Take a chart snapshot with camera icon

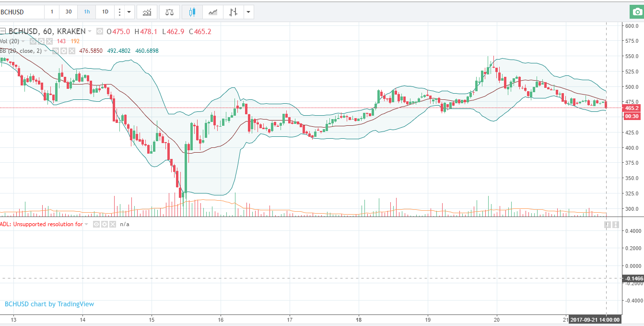[637, 12]
